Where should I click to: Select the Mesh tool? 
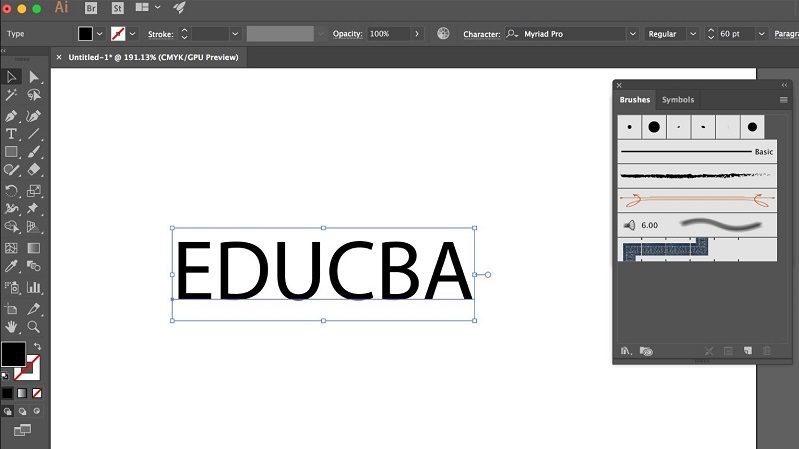tap(11, 248)
